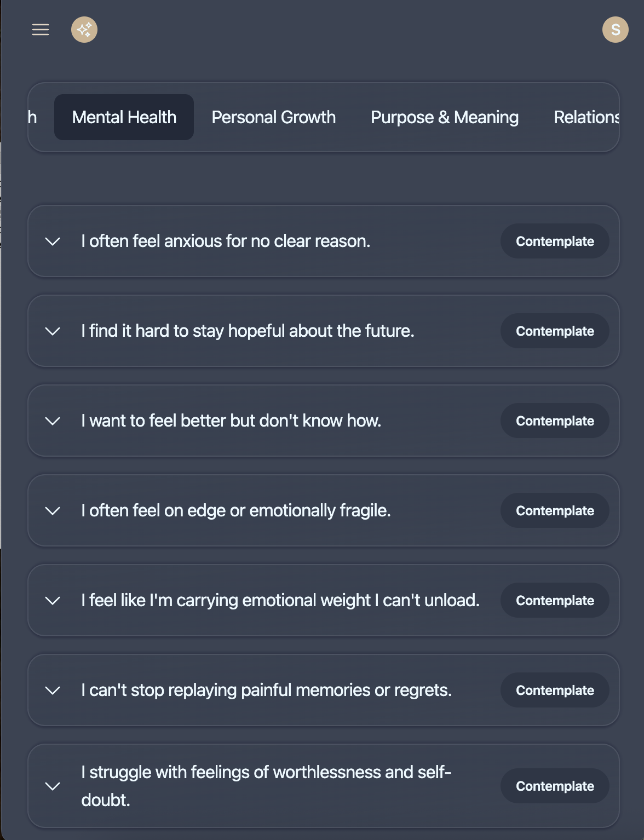The height and width of the screenshot is (840, 644).
Task: Expand the hard to stay hopeful prompt
Action: pos(53,331)
